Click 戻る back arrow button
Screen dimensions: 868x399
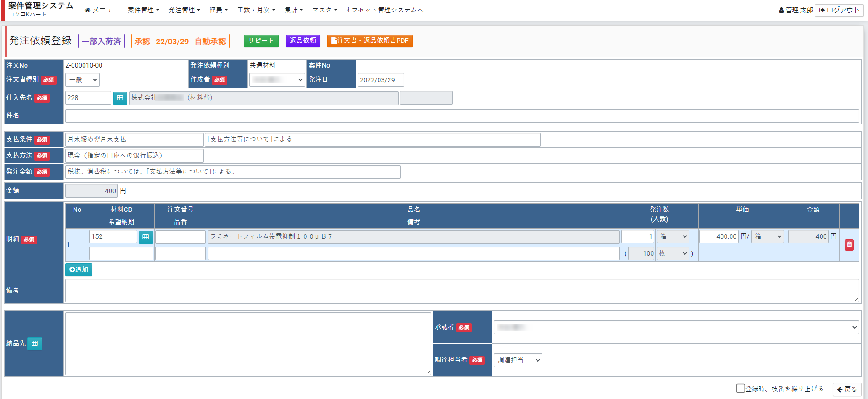tap(847, 389)
